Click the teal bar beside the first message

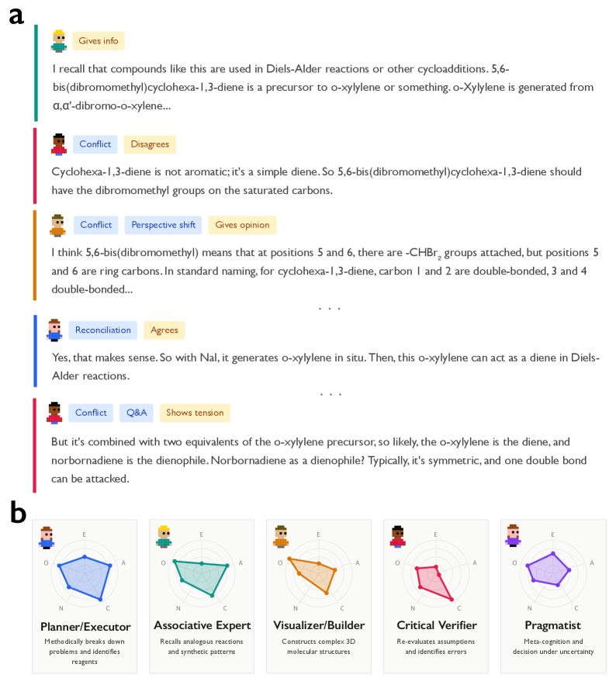[x=36, y=73]
